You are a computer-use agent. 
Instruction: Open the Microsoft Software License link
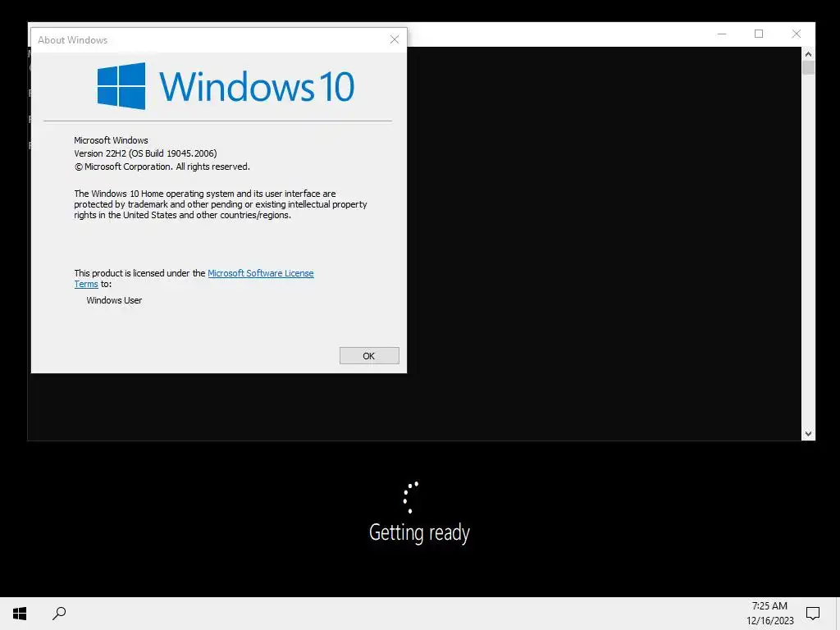[260, 273]
